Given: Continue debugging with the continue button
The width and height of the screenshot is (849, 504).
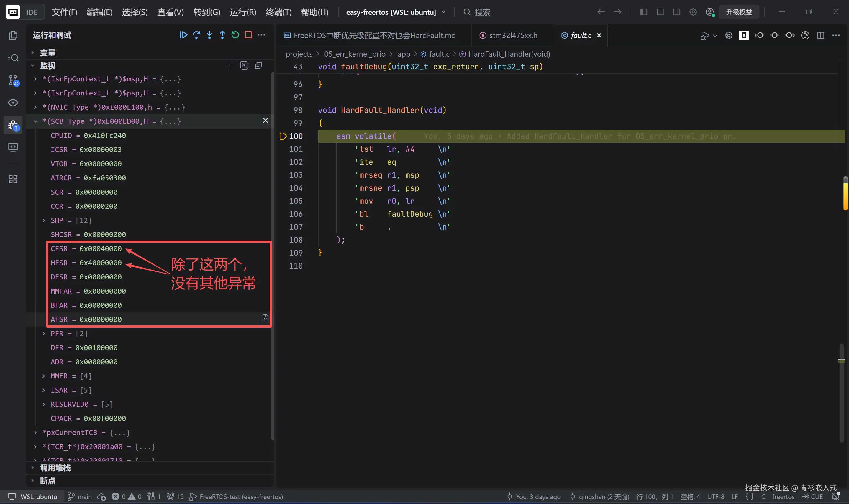Looking at the screenshot, I should click(183, 35).
